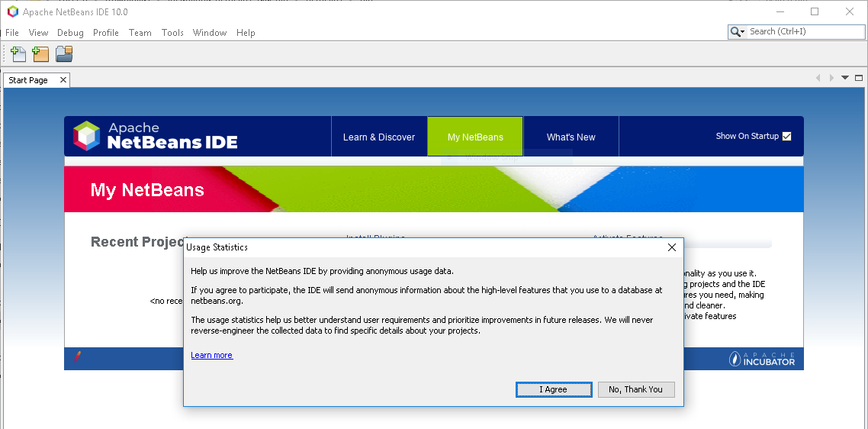Uncheck the Show On Startup checkbox
The width and height of the screenshot is (868, 429).
(x=786, y=137)
